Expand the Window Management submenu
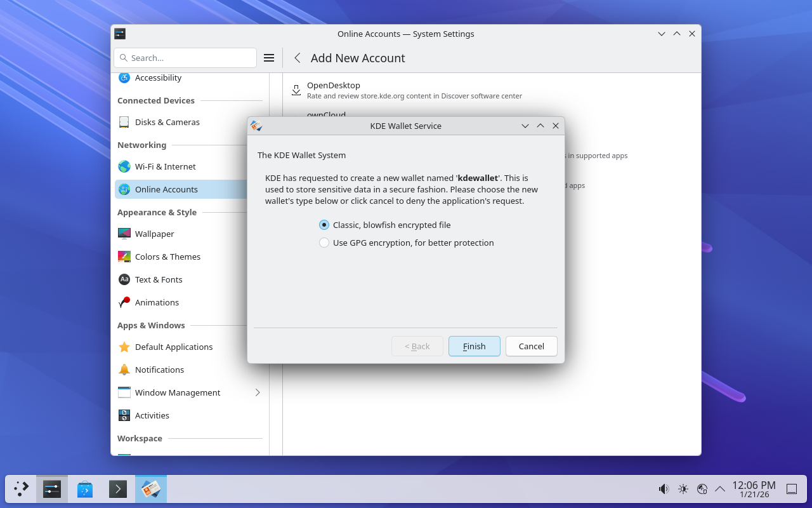The image size is (812, 508). pyautogui.click(x=258, y=392)
